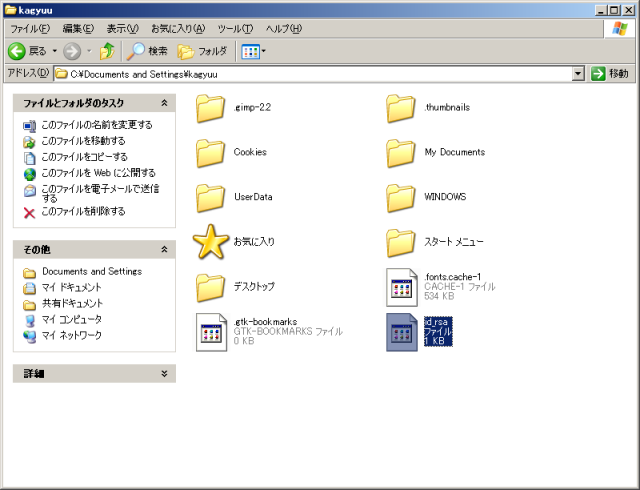The height and width of the screenshot is (490, 640).
Task: Select the My Documents folder icon
Action: point(401,152)
